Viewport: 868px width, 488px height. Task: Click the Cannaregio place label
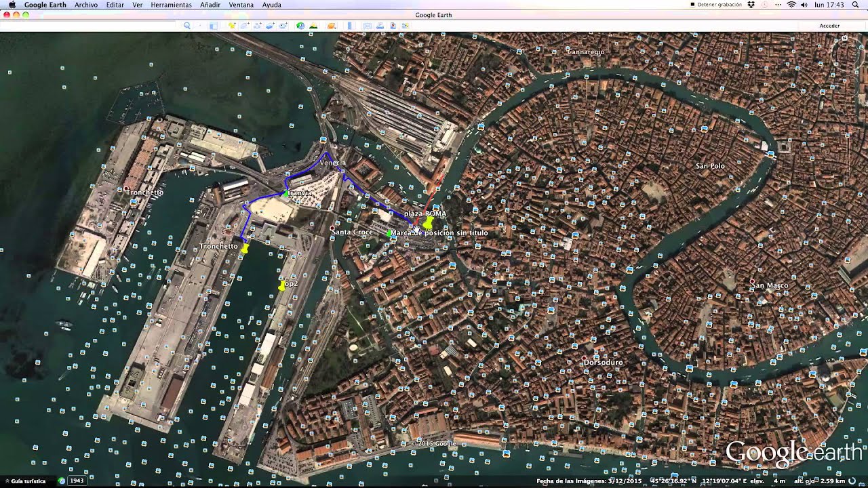tap(585, 52)
